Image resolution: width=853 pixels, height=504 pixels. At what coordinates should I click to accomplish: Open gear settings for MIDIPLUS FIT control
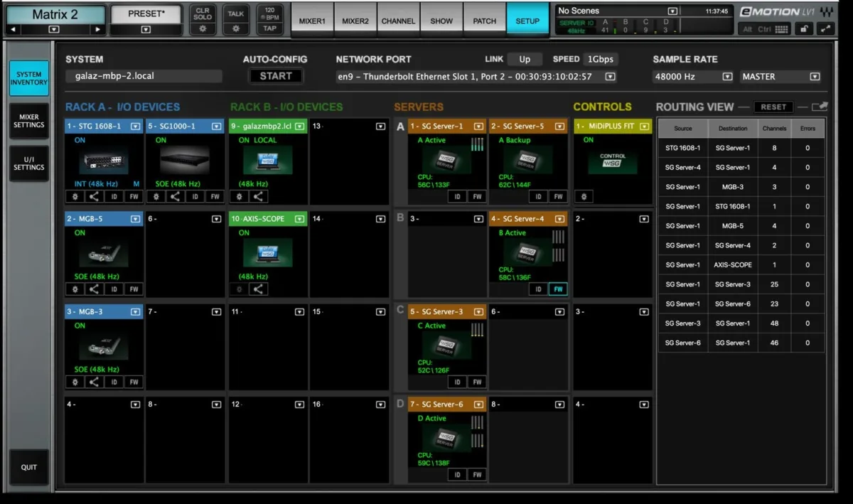(584, 196)
